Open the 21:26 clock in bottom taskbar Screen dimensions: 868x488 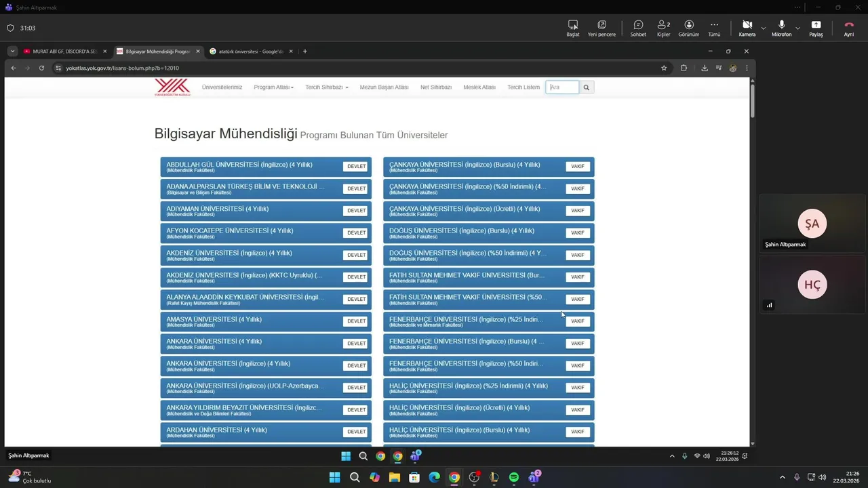point(847,477)
